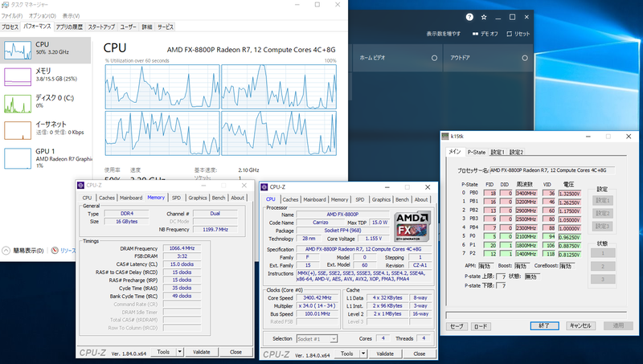Switch to the アプリの履歴 tab
This screenshot has height=364, width=643.
click(69, 27)
